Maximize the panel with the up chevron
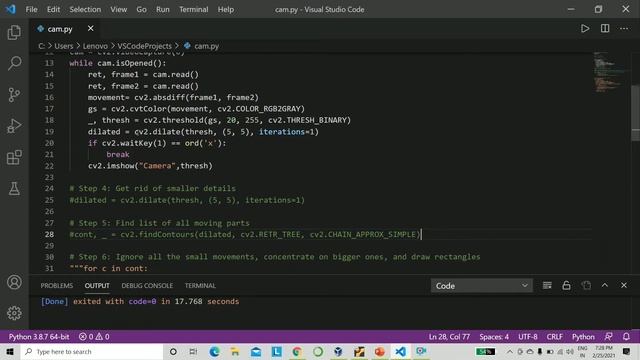 pos(604,285)
